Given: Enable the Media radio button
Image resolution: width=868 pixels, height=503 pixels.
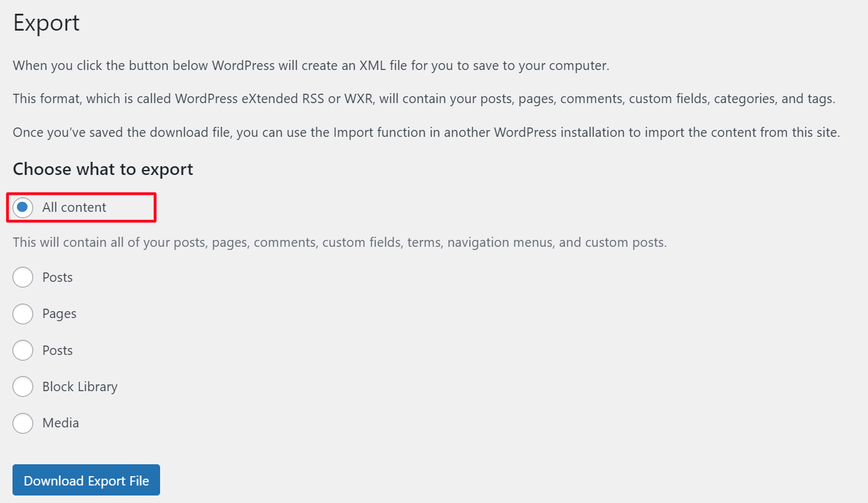Looking at the screenshot, I should tap(23, 423).
